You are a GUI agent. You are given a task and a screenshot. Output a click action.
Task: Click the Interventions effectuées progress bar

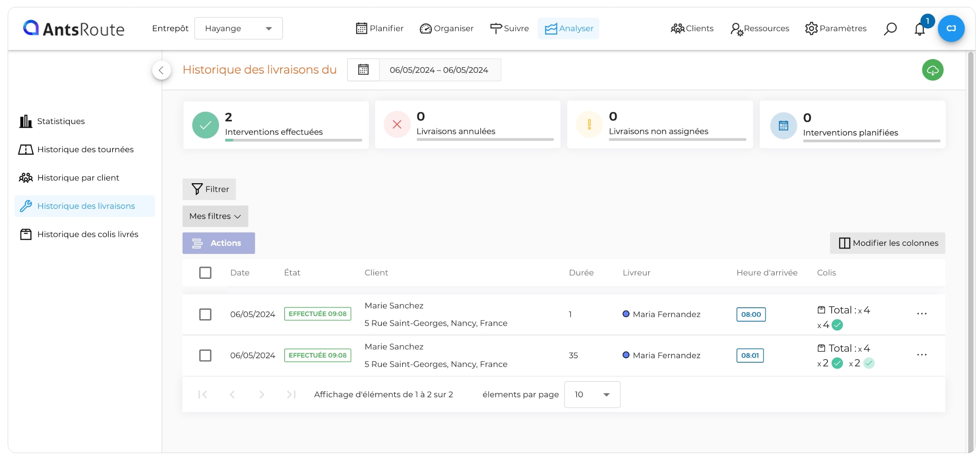[x=293, y=140]
